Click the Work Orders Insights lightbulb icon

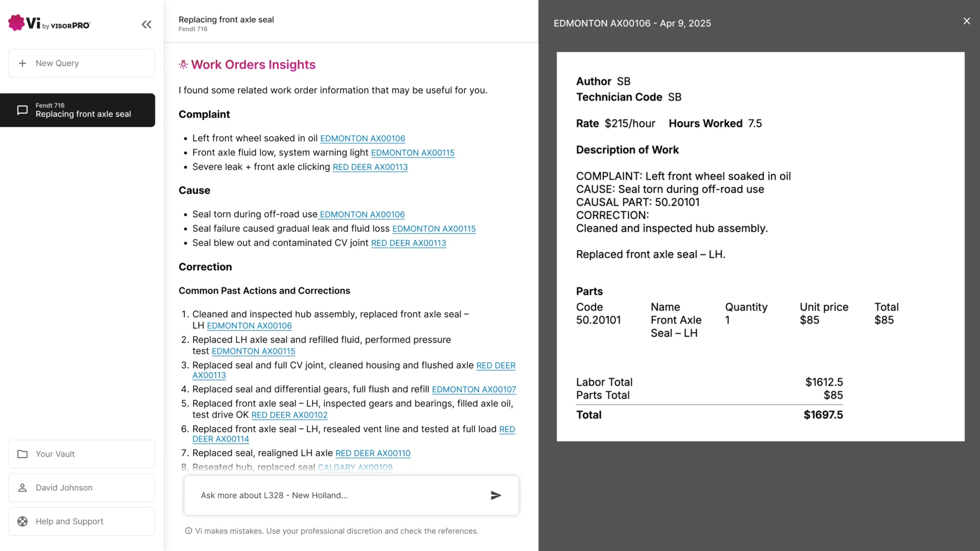tap(183, 65)
